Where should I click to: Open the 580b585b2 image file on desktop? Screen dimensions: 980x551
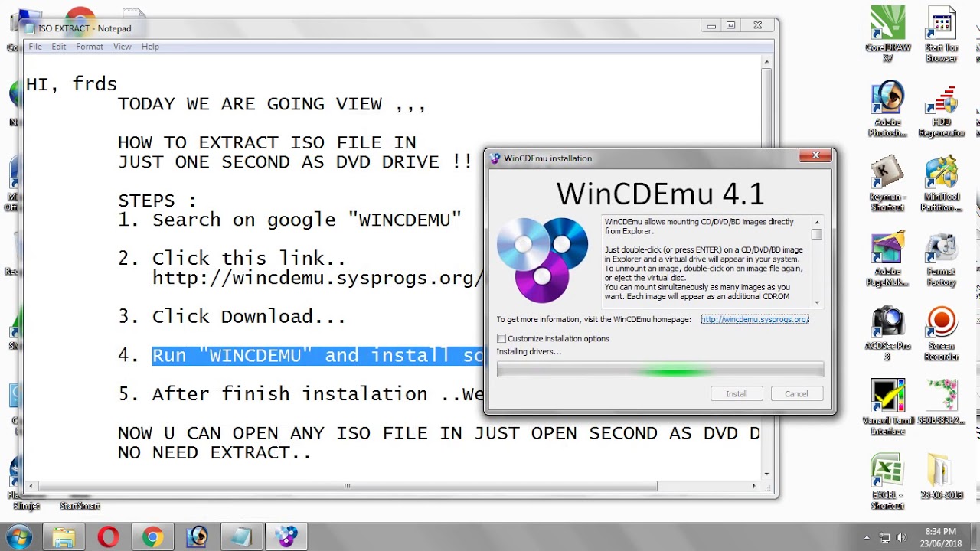(x=941, y=403)
